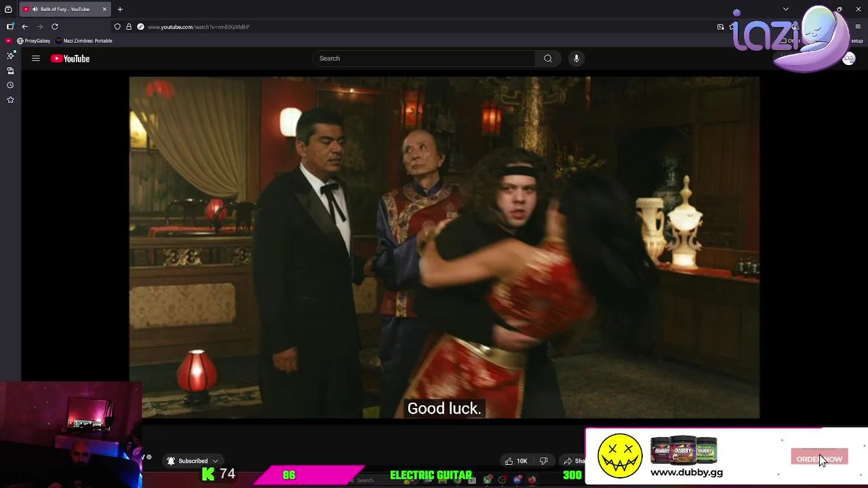Image resolution: width=868 pixels, height=488 pixels.
Task: Expand the list all tabs chevron
Action: point(786,9)
